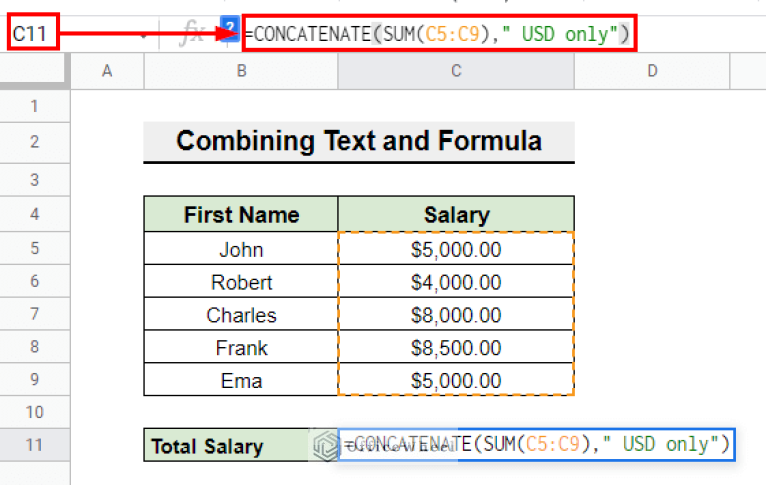Click the Combining Text and Formula title cell
Screen dimensions: 766x485
(x=359, y=141)
